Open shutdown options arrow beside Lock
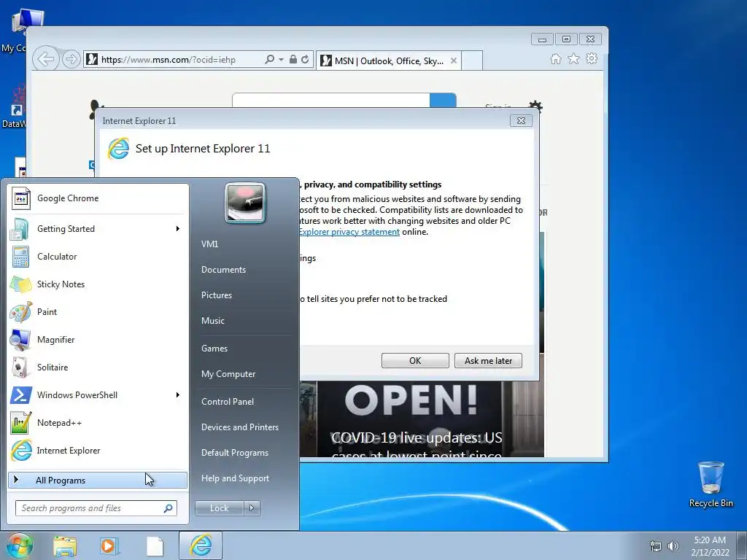 tap(252, 508)
